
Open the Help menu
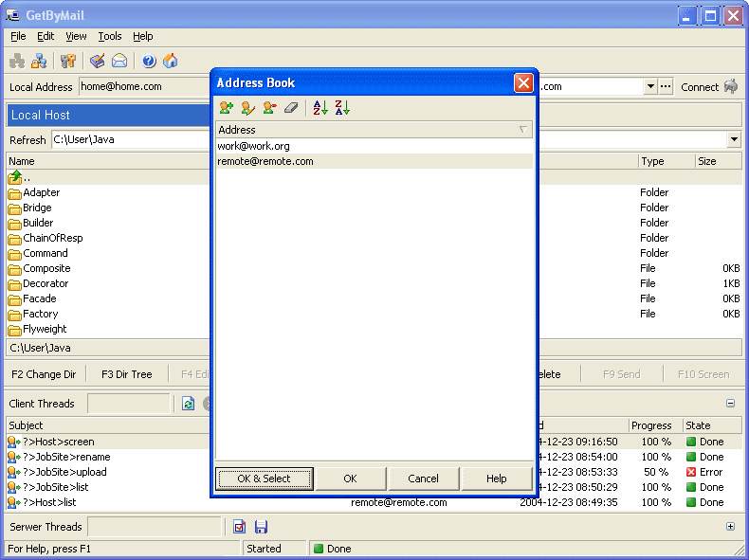pos(143,36)
